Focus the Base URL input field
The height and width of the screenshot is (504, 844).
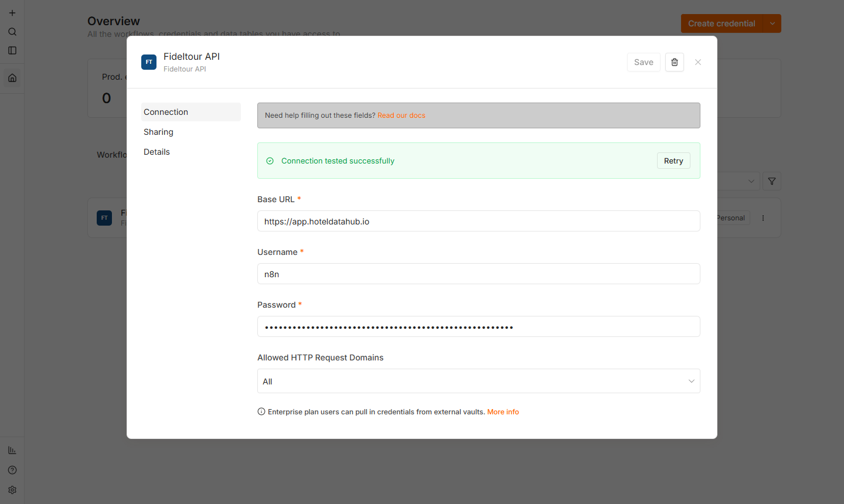click(479, 221)
